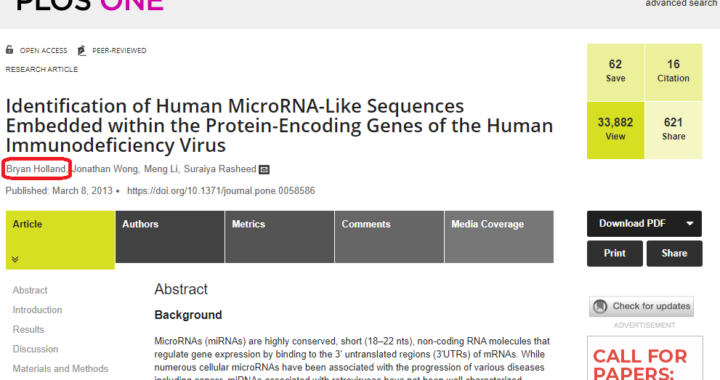
Task: Go to Materials and Methods section
Action: tap(60, 369)
